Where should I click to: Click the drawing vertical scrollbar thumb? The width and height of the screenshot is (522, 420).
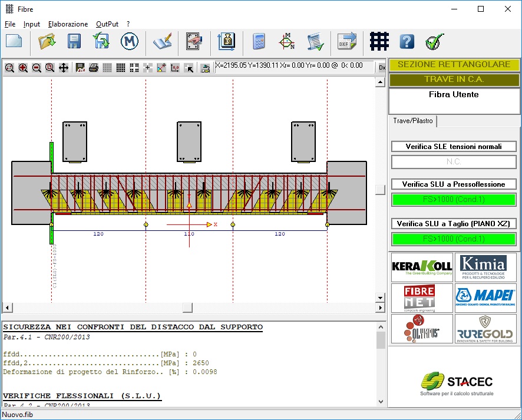[x=380, y=190]
